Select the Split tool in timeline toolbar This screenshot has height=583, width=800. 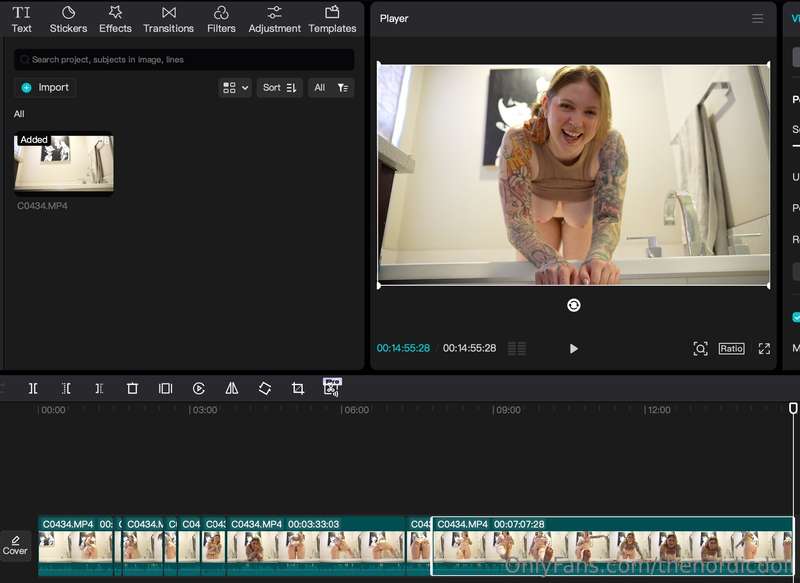coord(33,389)
